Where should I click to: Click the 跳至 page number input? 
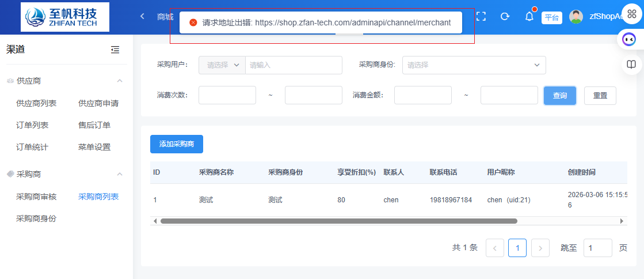(597, 248)
